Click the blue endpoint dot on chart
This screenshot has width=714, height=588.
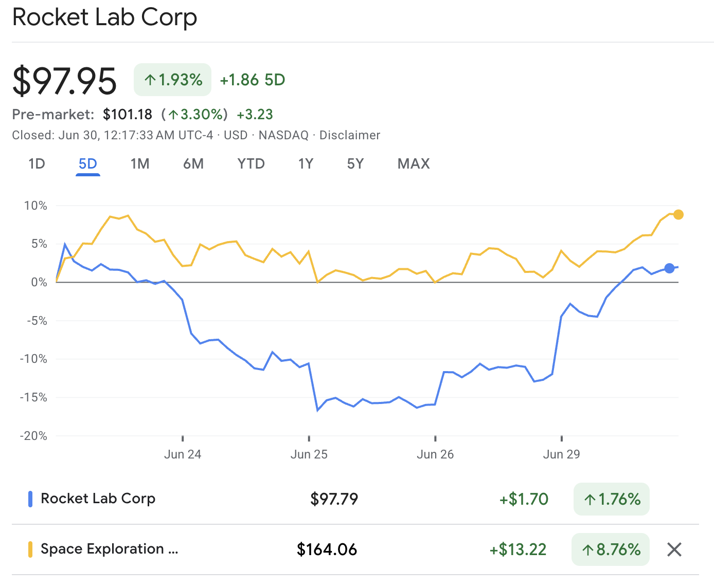[x=669, y=268]
